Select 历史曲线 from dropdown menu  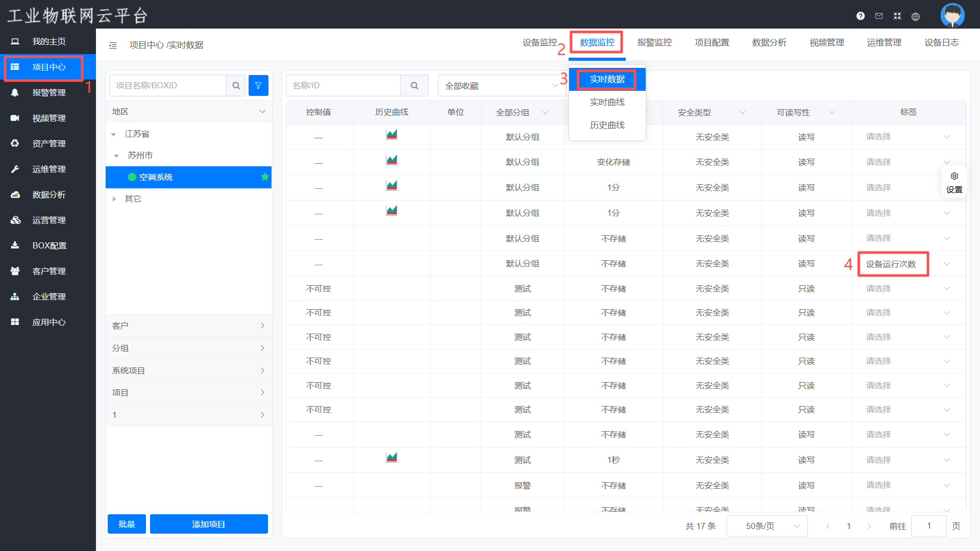point(607,125)
